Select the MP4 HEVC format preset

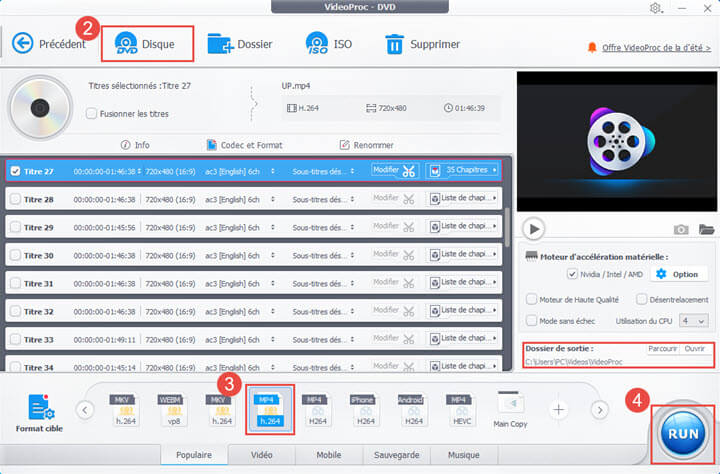point(461,410)
